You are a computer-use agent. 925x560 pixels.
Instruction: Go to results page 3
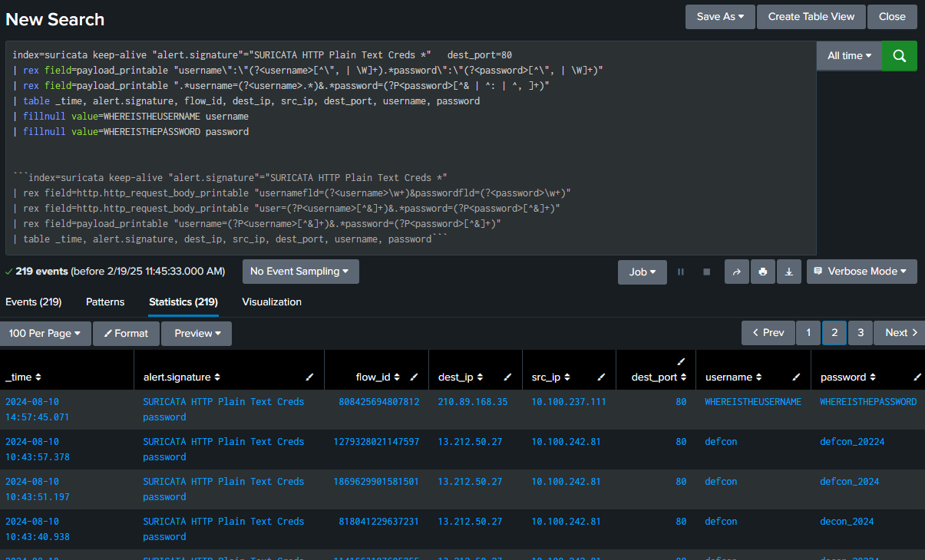[861, 333]
